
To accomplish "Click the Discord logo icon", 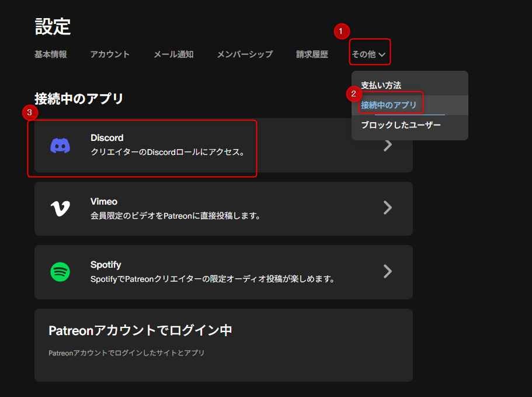I will 60,146.
